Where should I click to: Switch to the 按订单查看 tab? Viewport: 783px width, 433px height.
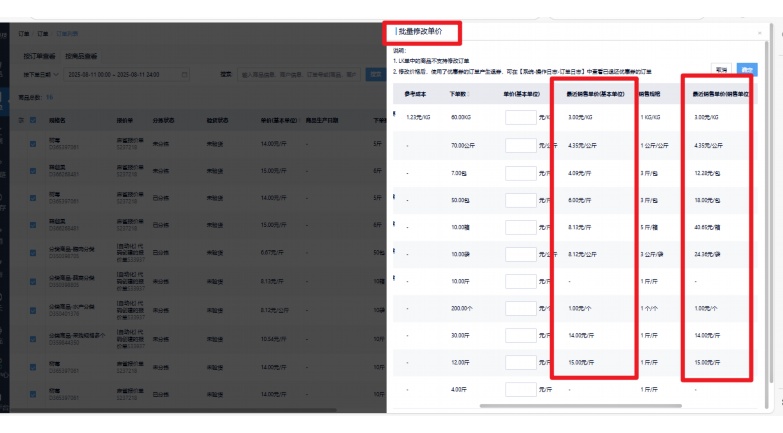pos(39,56)
